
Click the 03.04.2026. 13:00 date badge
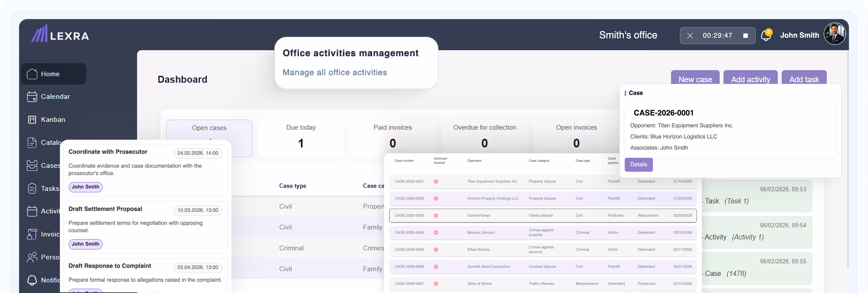point(198,267)
